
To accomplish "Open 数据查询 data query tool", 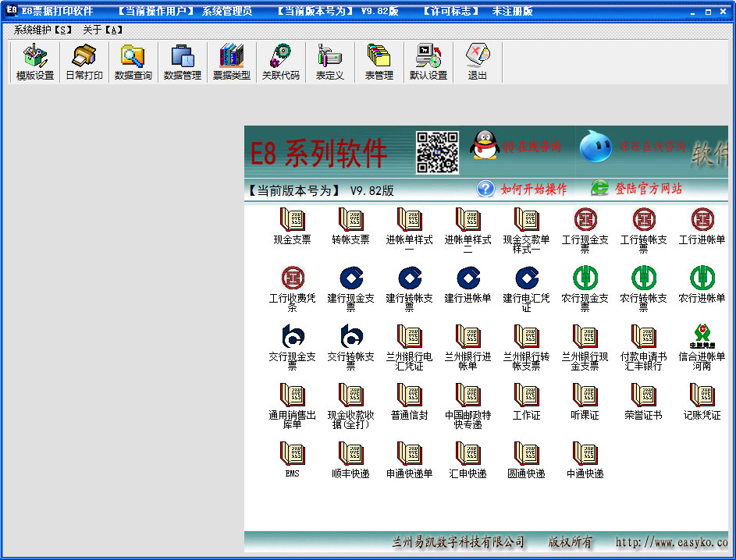I will point(133,62).
